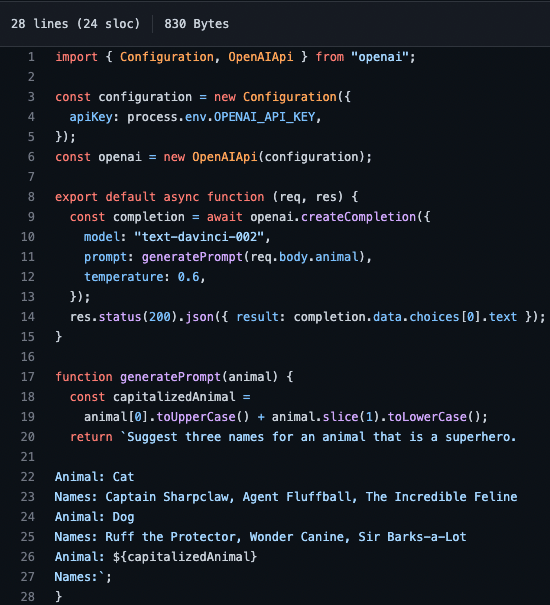This screenshot has width=550, height=605.
Task: Click "${capitalizedAnimal}" template variable on line 26
Action: click(185, 557)
